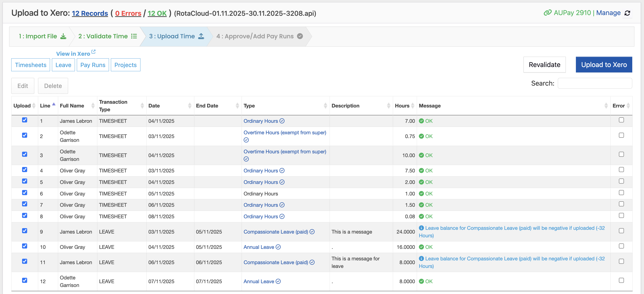
Task: Uncheck the upload checkbox for Annual Leave line 10
Action: [x=24, y=246]
